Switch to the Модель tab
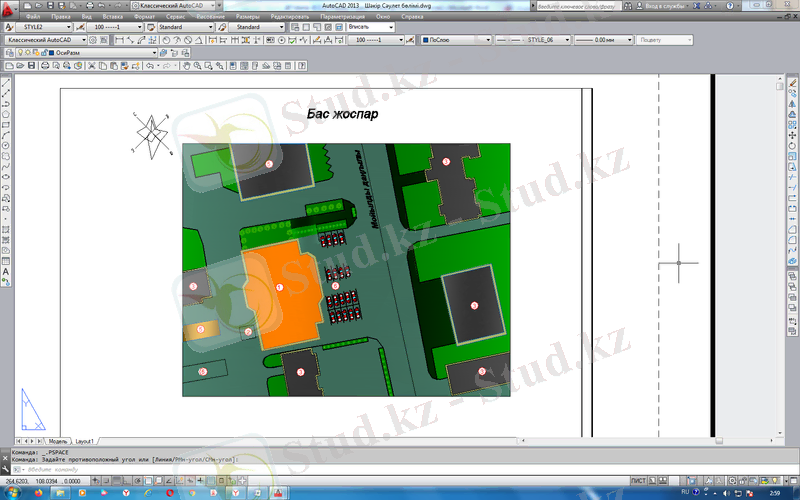The image size is (800, 500). coord(58,440)
